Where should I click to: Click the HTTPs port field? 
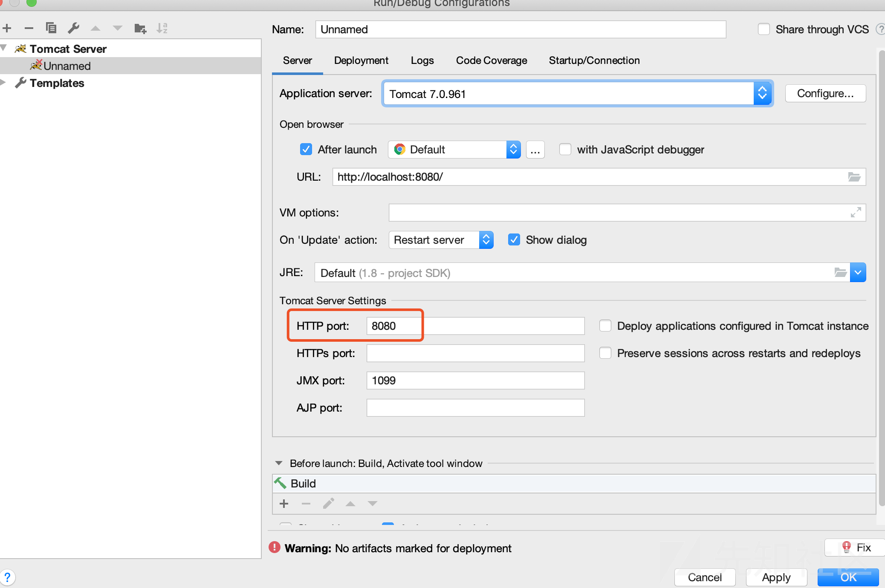(476, 353)
